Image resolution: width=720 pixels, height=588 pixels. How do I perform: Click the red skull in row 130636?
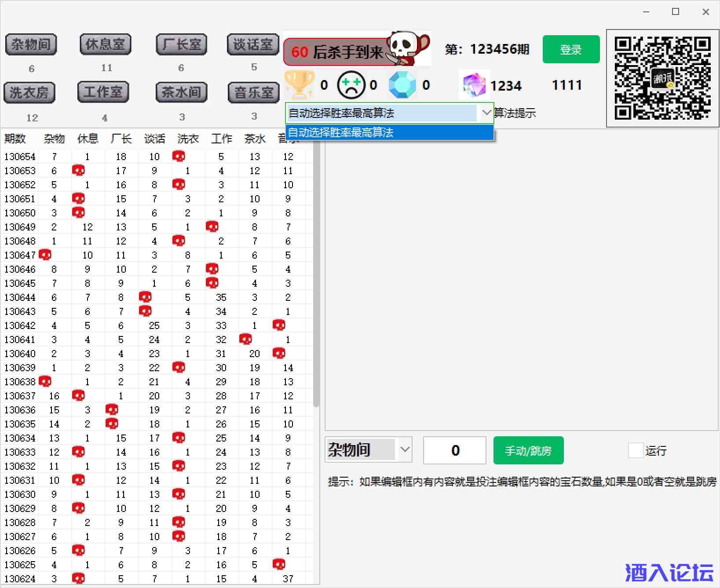coord(112,409)
